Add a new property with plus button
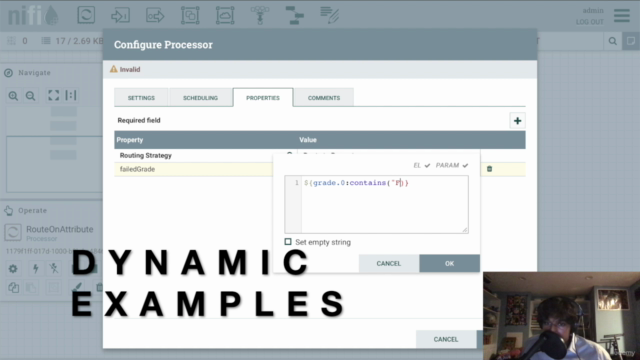This screenshot has width=640, height=360. coord(518,121)
